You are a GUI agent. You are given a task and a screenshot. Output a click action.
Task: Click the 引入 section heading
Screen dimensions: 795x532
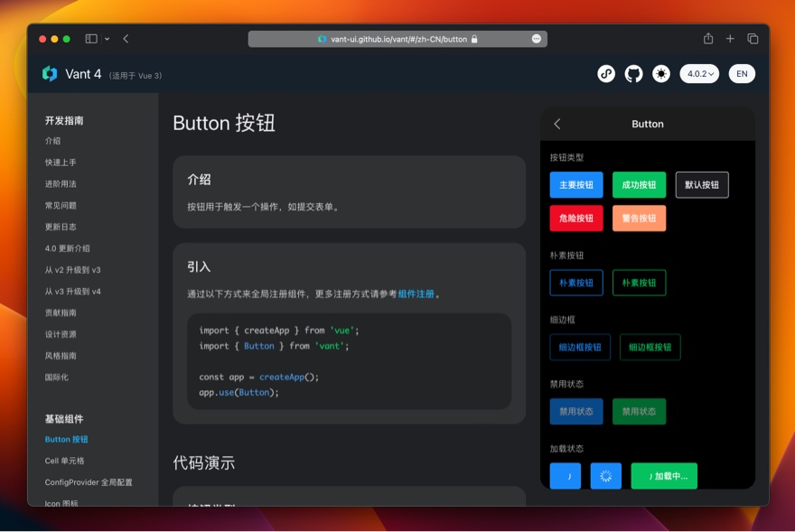tap(199, 266)
